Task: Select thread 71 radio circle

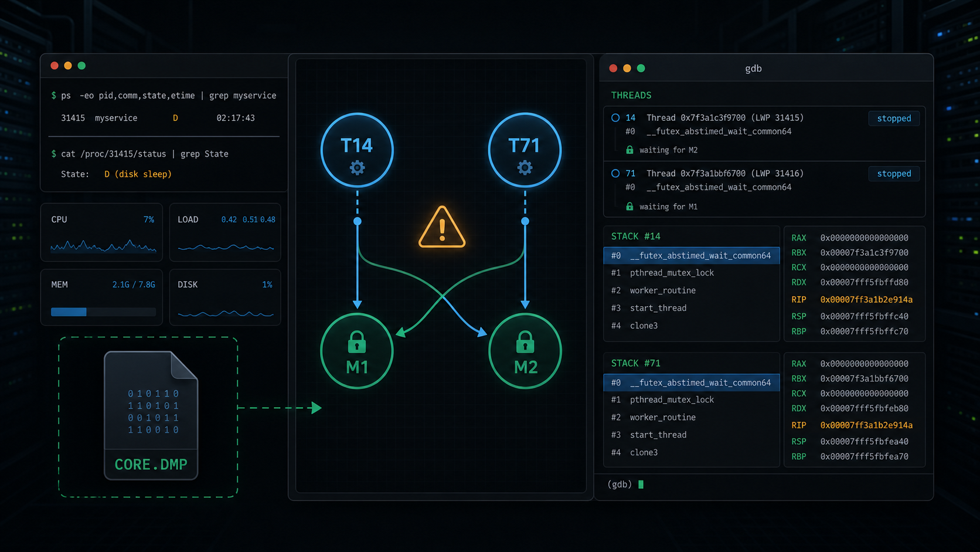Action: 615,174
